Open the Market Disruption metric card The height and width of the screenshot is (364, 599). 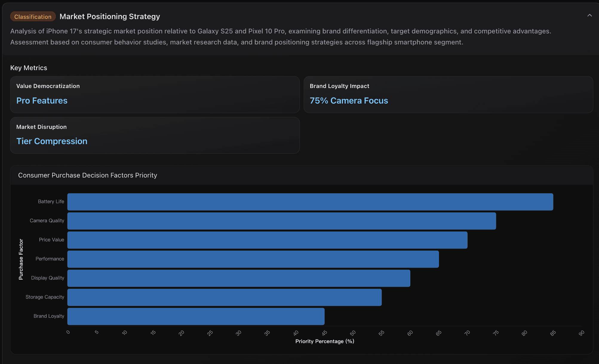155,135
